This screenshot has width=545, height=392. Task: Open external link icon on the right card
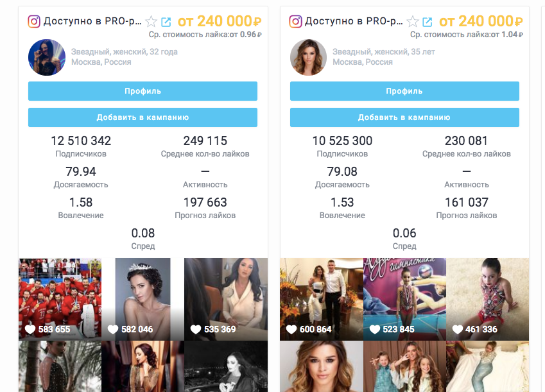point(427,22)
